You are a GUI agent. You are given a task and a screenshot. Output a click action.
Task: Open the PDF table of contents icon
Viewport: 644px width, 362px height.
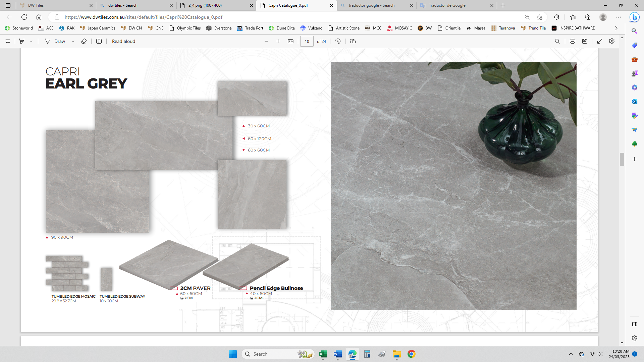point(7,41)
